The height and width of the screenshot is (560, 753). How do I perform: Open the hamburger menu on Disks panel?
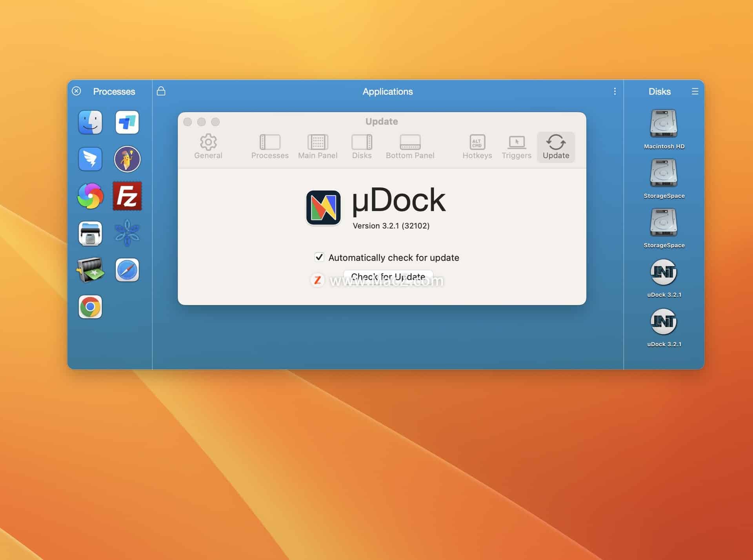click(695, 91)
